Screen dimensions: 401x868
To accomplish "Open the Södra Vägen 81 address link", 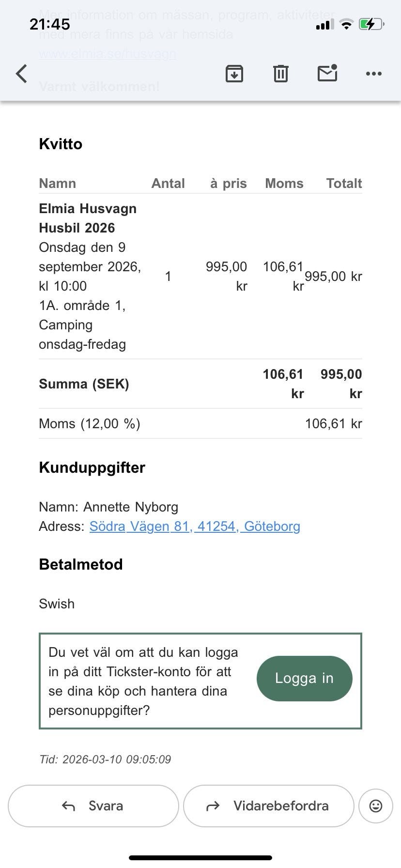I will point(195,527).
